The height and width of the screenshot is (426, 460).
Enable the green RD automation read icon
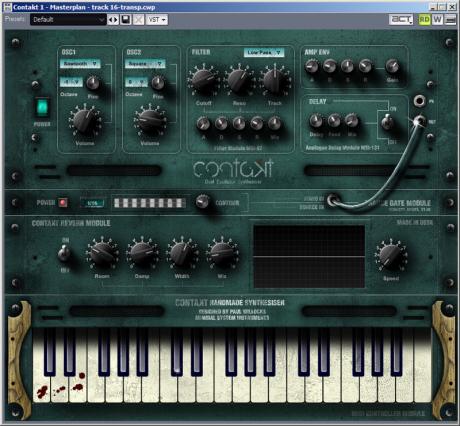tap(424, 19)
